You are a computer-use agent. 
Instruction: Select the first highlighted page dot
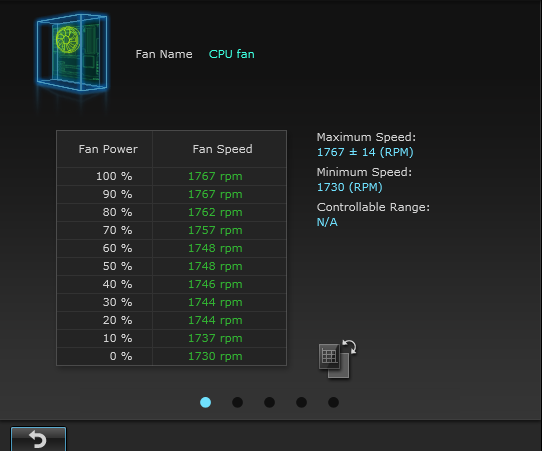(205, 402)
